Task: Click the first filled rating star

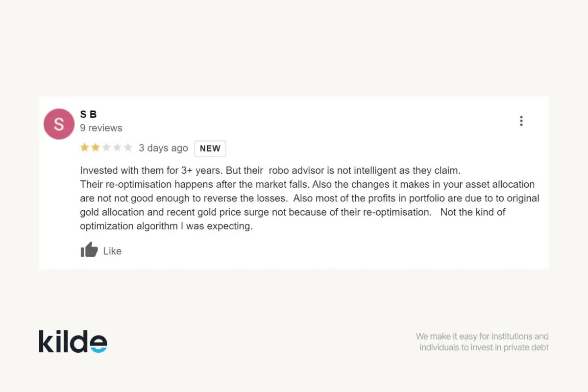Action: point(83,147)
